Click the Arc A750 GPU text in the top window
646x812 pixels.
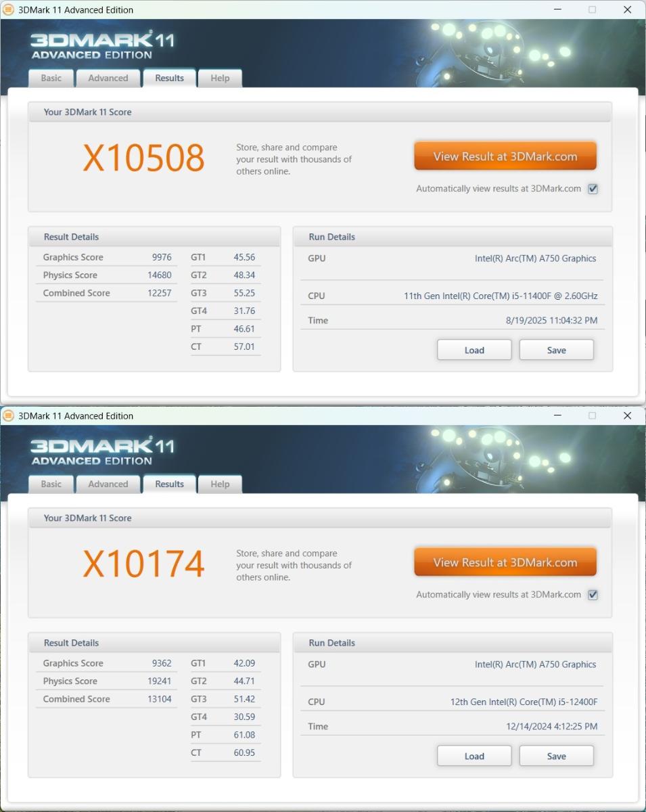pos(536,258)
